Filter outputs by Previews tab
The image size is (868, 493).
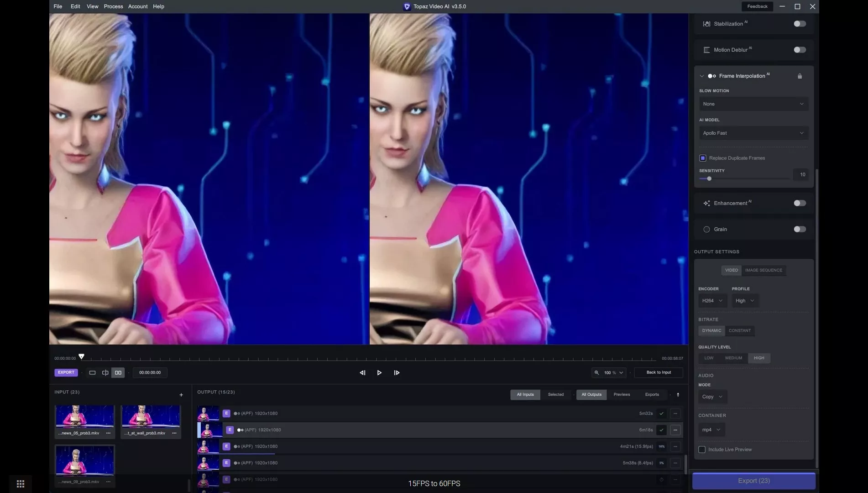(x=622, y=394)
